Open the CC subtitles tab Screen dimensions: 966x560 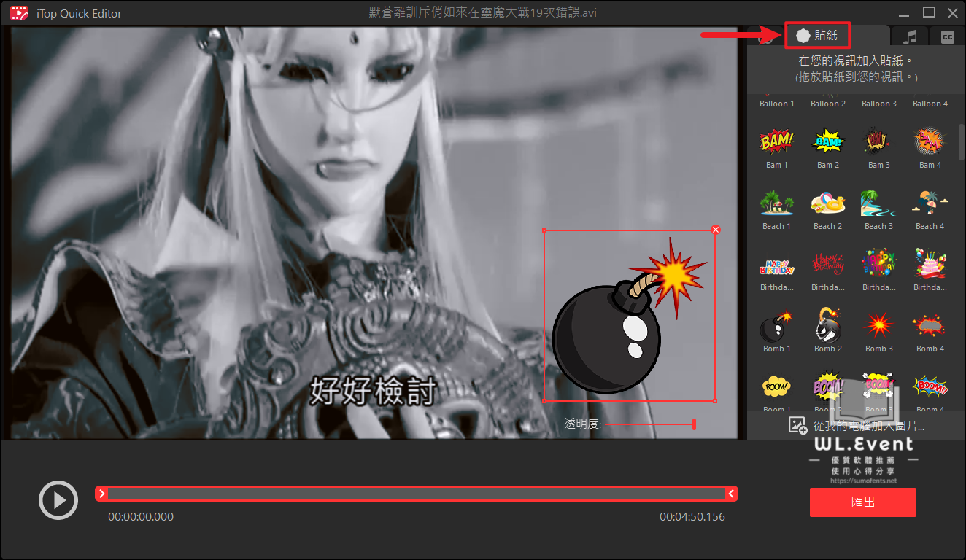tap(947, 36)
